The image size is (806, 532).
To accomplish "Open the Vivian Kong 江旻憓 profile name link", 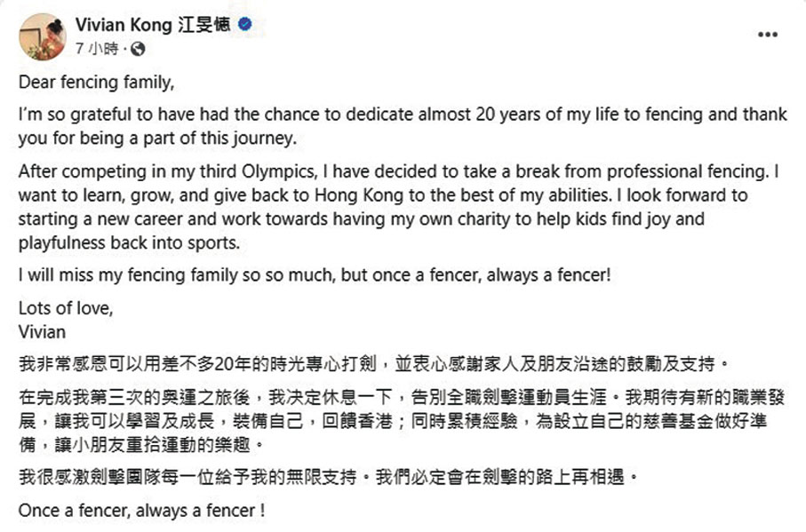I will coord(153,25).
